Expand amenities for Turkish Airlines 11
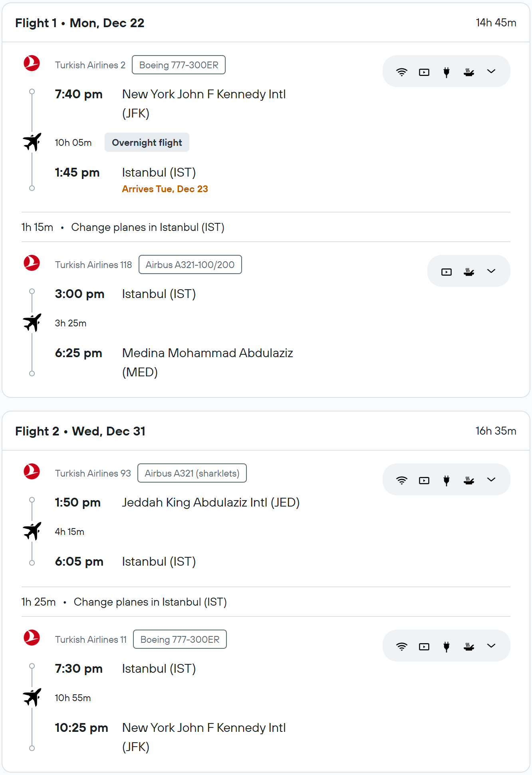 coord(491,646)
